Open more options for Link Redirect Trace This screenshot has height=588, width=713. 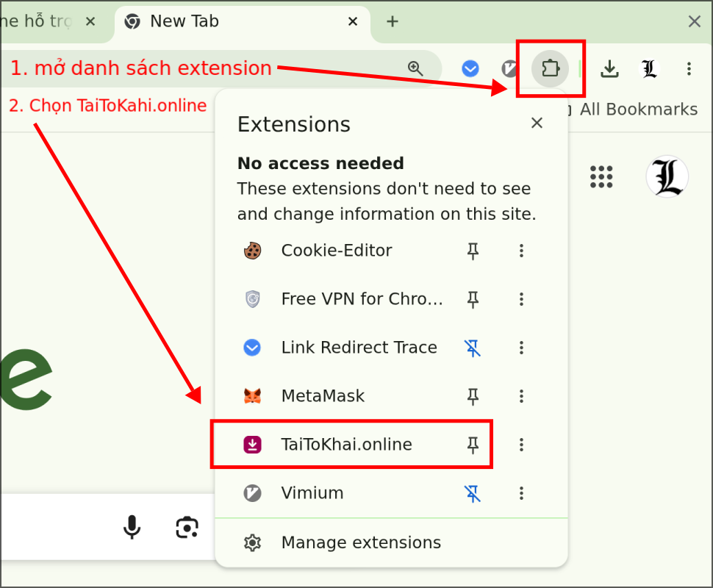(x=521, y=348)
